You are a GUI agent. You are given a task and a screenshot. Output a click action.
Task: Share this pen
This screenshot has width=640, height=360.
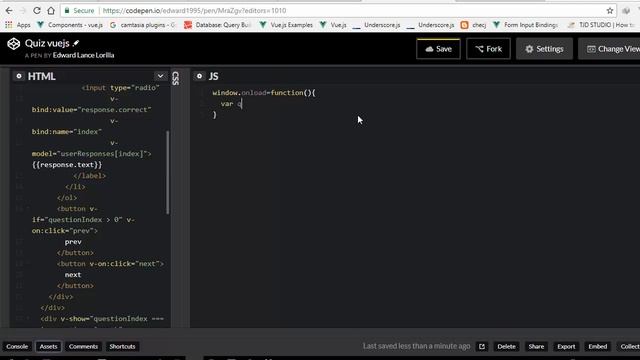click(x=536, y=347)
